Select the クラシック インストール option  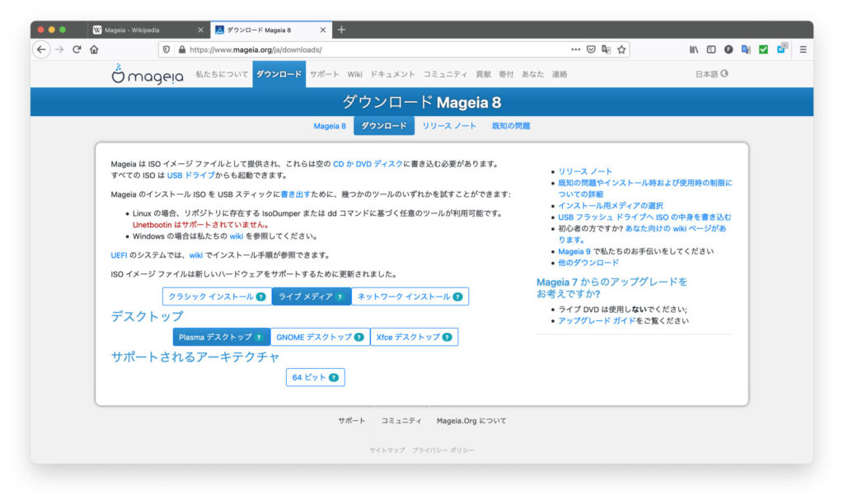(x=217, y=296)
